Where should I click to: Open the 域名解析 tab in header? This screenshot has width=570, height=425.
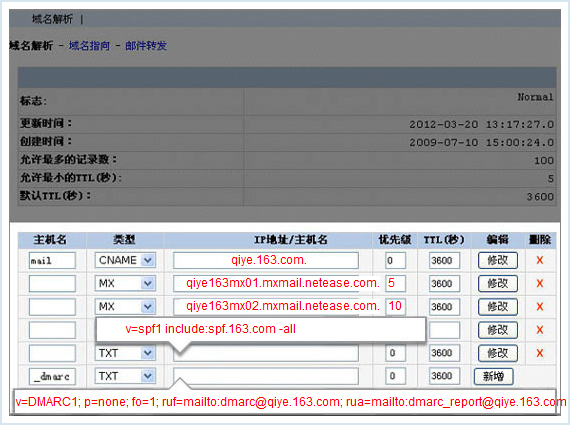coord(52,19)
